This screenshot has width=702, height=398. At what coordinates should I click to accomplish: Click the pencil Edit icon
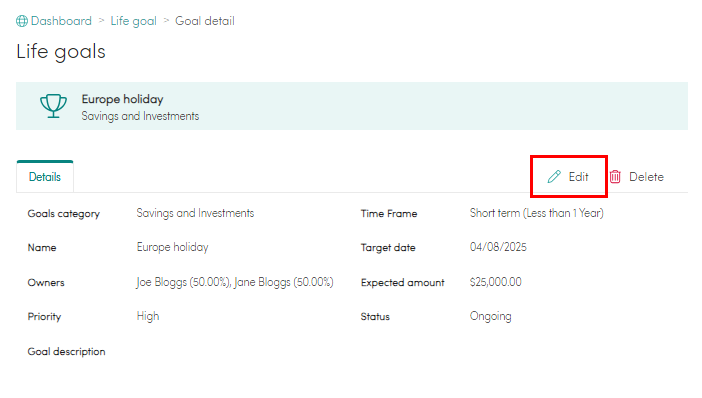[x=554, y=177]
